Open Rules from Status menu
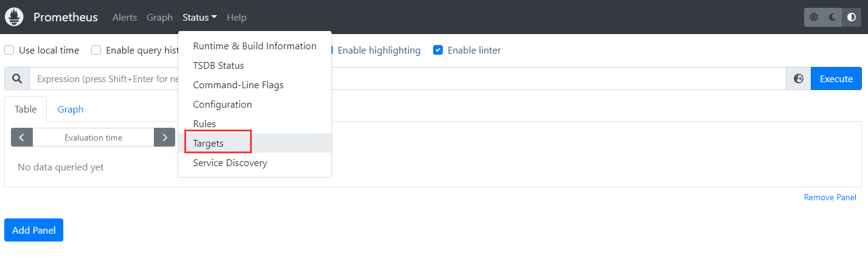Viewport: 868px width, 275px height. (x=255, y=124)
